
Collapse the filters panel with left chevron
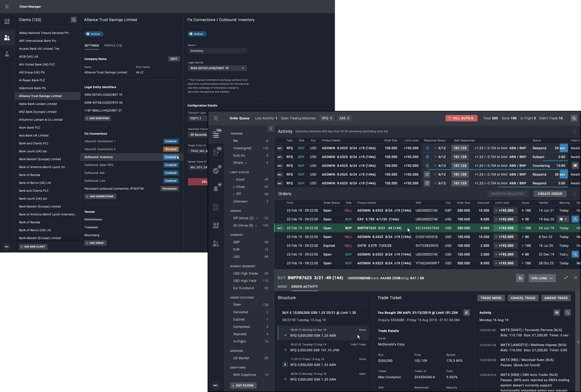(x=271, y=129)
